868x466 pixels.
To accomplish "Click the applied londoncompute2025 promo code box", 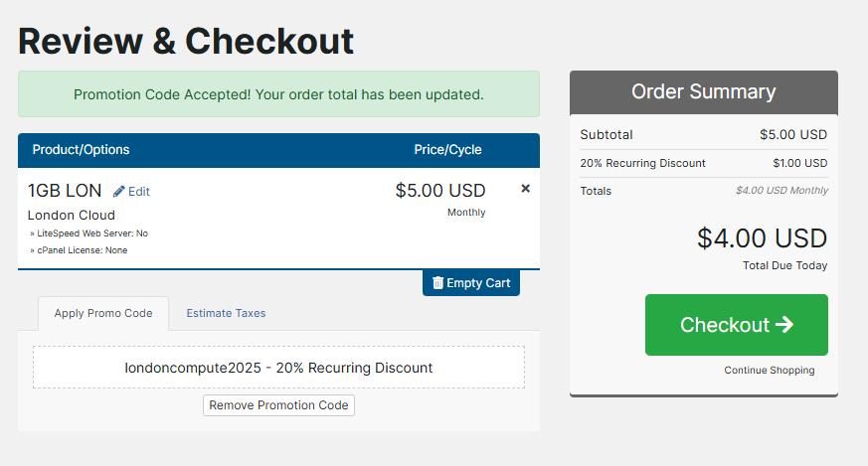I will (278, 368).
